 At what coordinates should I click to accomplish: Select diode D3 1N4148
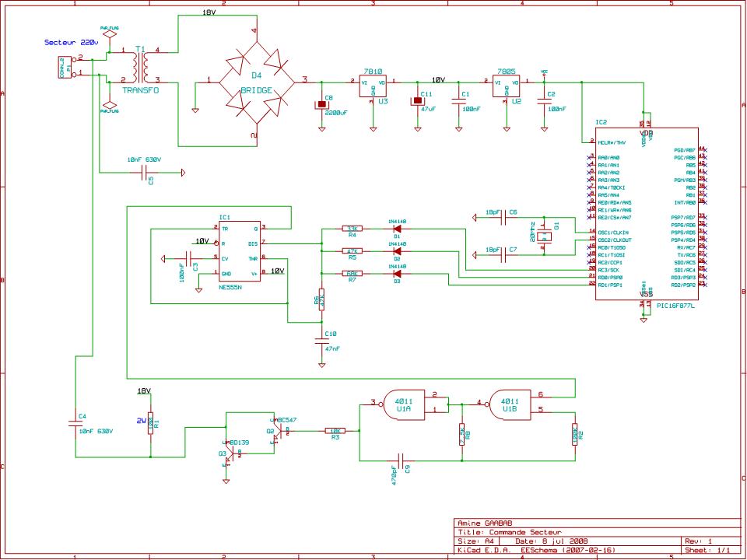397,273
